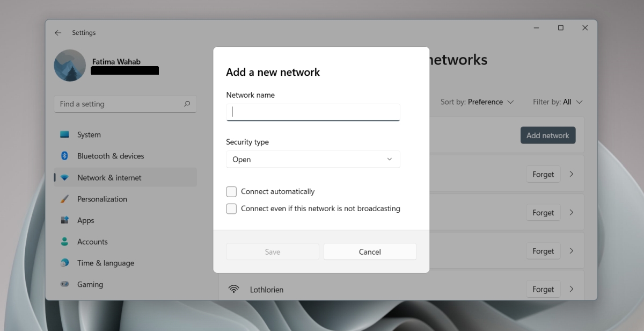Click the Fatima Wahab account name
Screen dimensions: 644x331
(116, 62)
